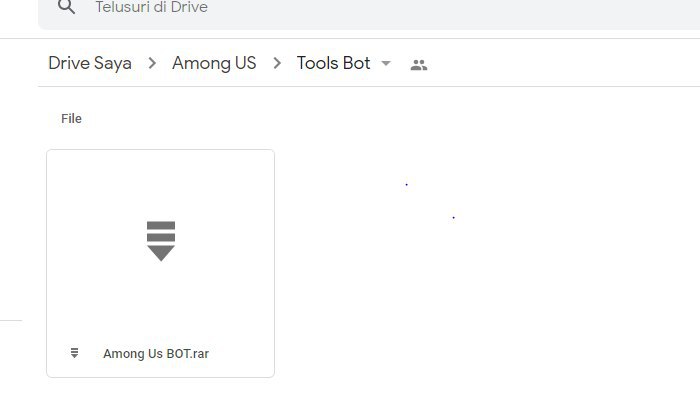Screen dimensions: 700x408
Task: Click the Tools Bot breadcrumb
Action: pyautogui.click(x=333, y=63)
